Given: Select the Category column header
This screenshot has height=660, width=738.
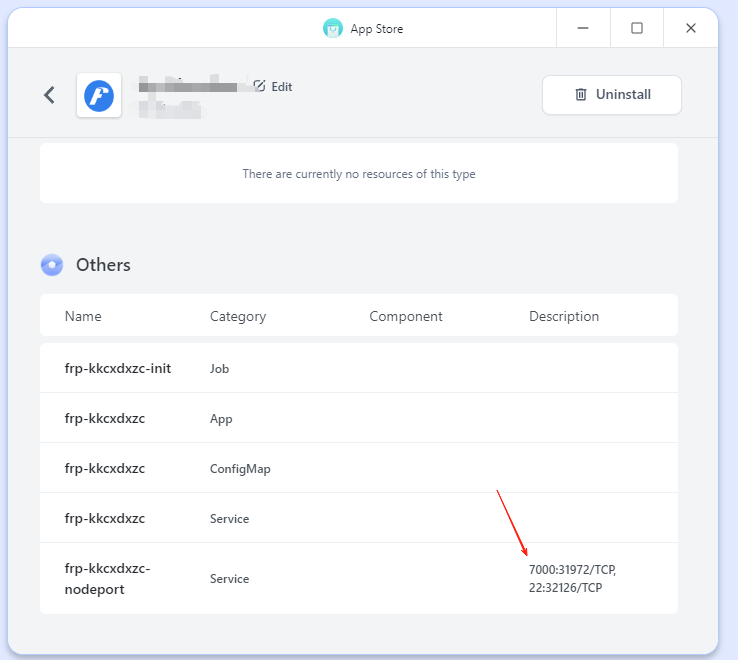Looking at the screenshot, I should pos(238,316).
